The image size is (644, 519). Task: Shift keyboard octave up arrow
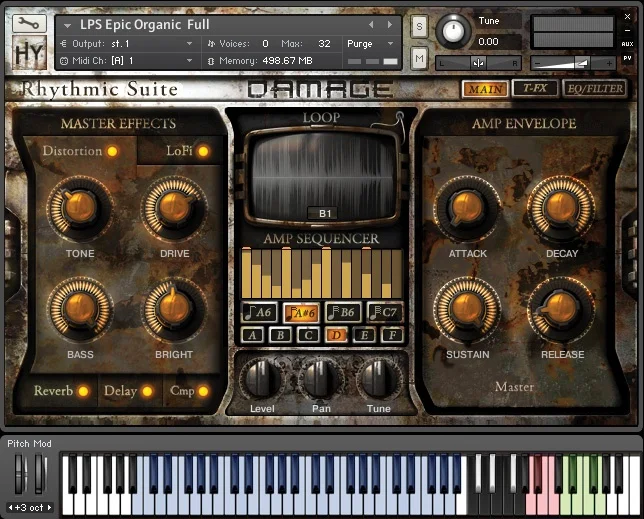tap(49, 508)
